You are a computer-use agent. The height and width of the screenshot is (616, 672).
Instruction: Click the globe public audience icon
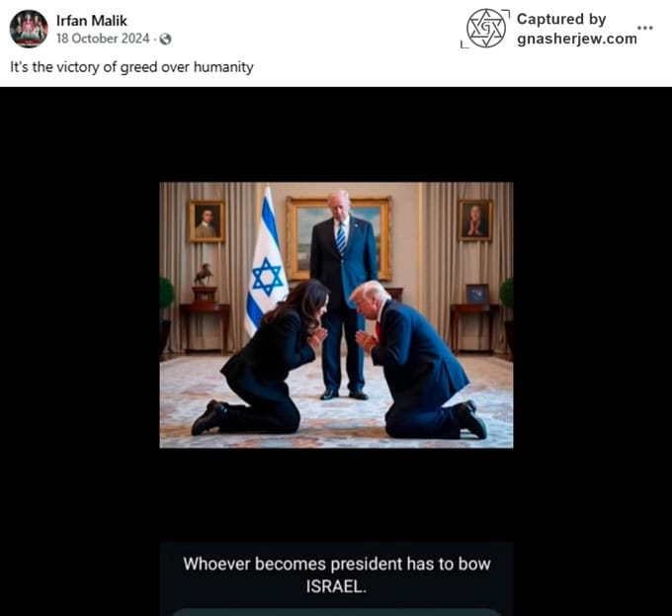[x=165, y=39]
